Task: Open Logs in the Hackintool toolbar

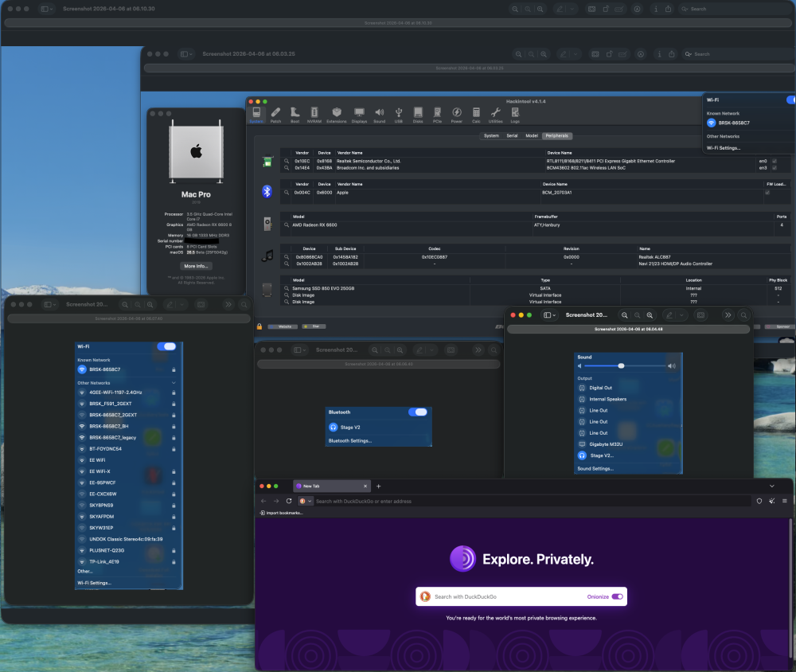Action: (515, 115)
